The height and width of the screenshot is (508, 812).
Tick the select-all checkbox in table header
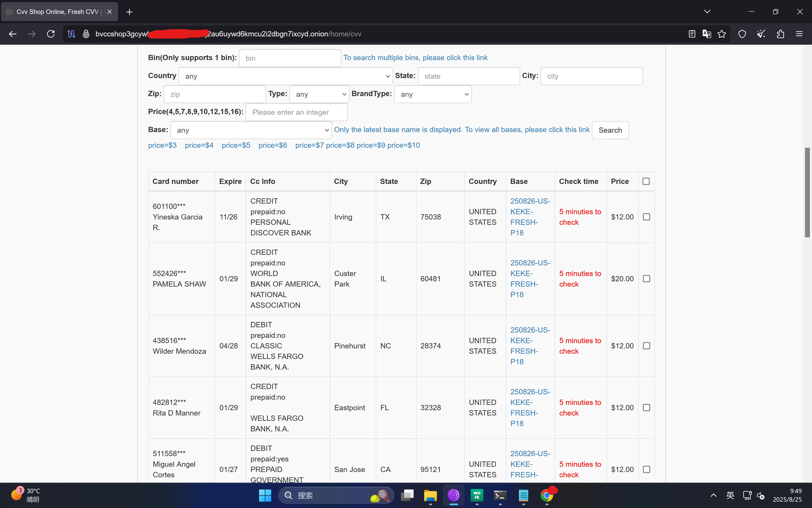(646, 181)
